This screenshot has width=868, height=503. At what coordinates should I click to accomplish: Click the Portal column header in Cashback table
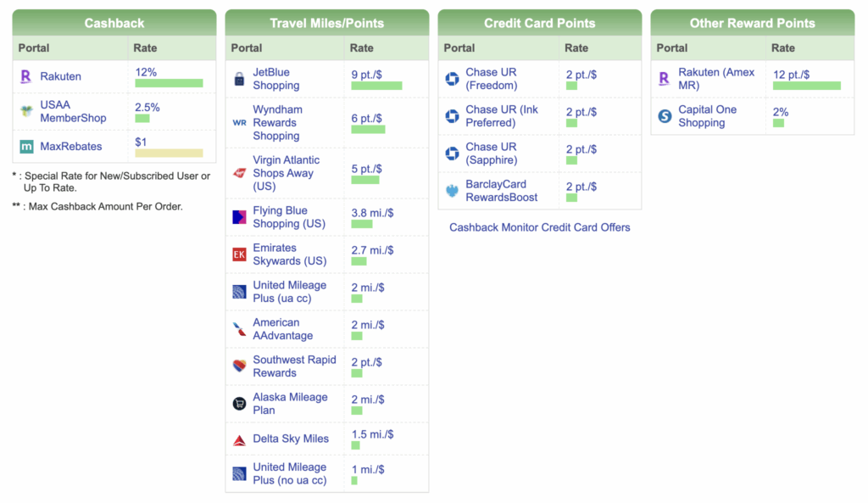click(33, 48)
